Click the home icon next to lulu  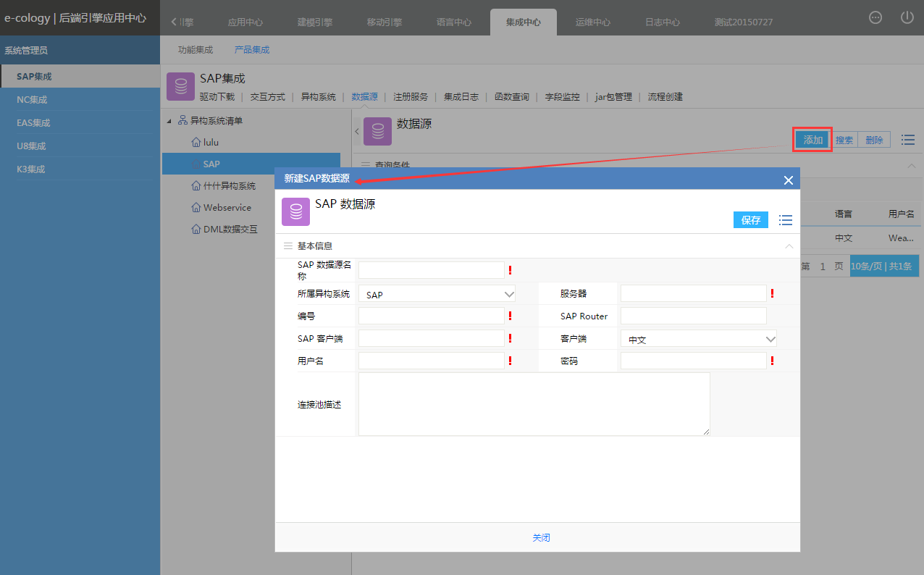(x=196, y=143)
